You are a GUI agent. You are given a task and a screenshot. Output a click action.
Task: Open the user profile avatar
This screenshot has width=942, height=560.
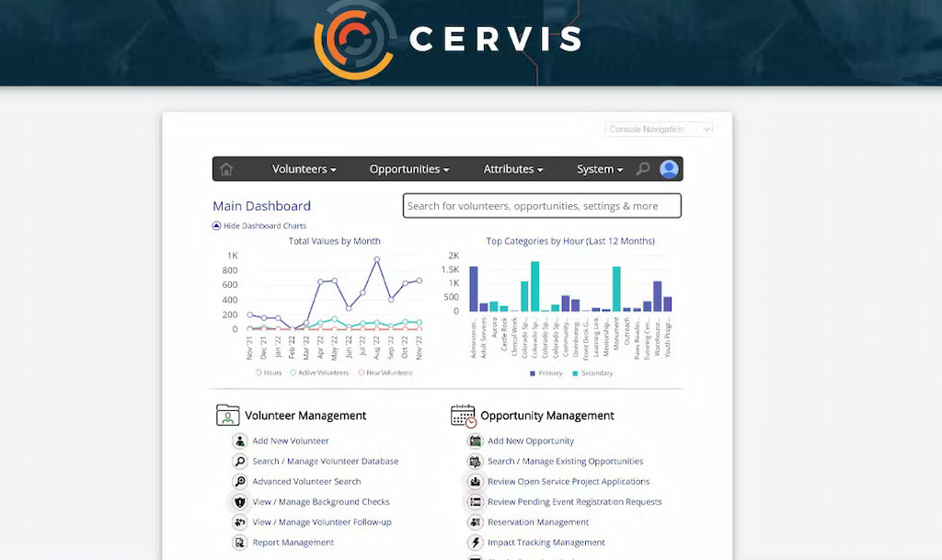(669, 168)
